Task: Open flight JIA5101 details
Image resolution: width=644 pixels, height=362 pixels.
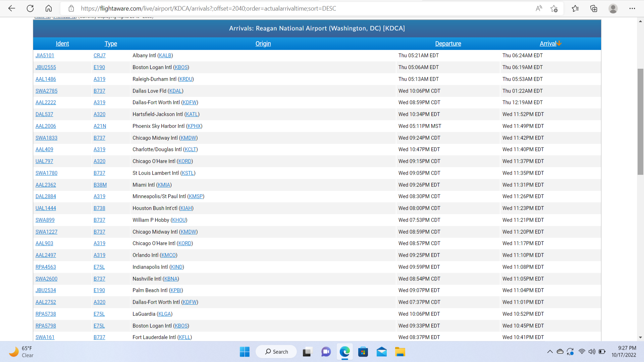Action: [x=45, y=56]
